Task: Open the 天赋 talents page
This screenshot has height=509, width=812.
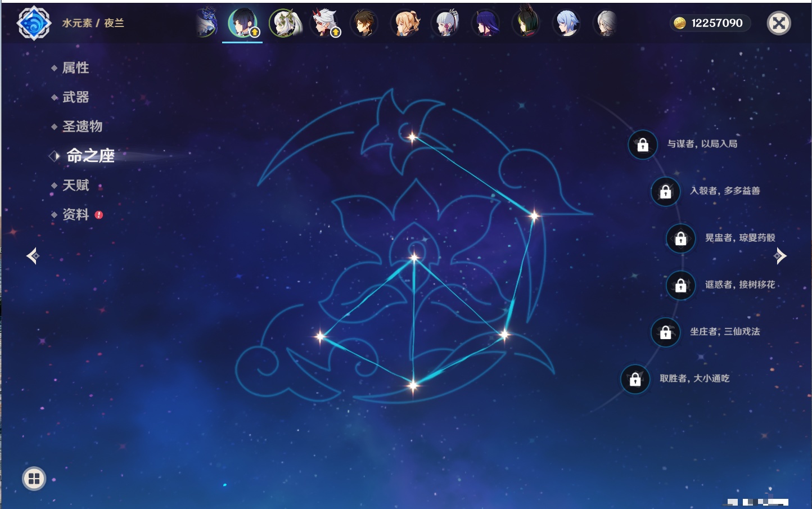Action: tap(75, 185)
